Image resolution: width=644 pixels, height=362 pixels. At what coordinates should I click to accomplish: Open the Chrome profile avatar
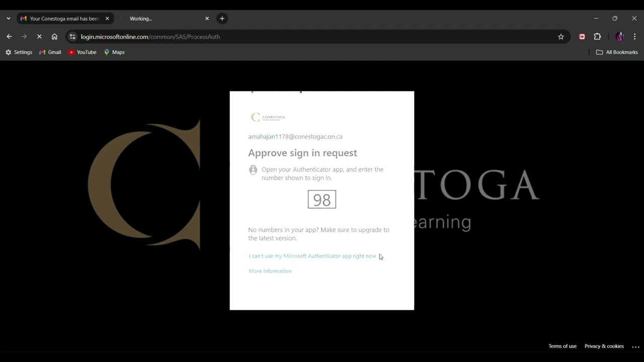point(619,37)
